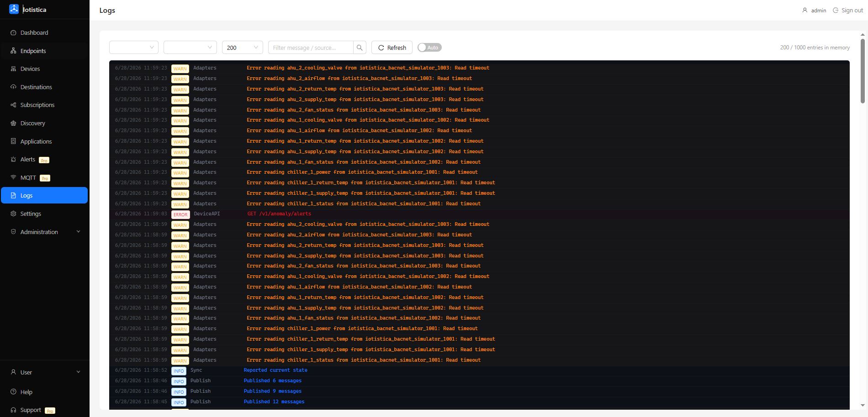Click '200 / 1000 entries in memory' text
This screenshot has width=868, height=417.
coord(815,48)
